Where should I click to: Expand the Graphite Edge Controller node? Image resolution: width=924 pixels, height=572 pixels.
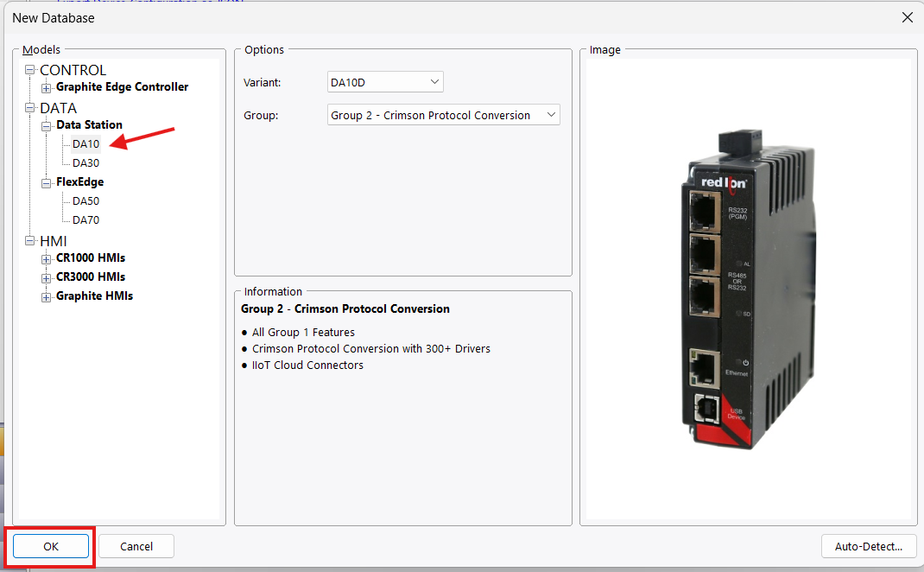click(47, 87)
